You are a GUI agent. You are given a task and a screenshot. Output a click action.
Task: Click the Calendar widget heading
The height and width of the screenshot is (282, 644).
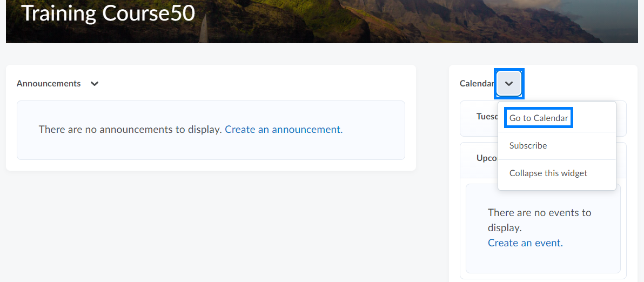click(x=476, y=84)
